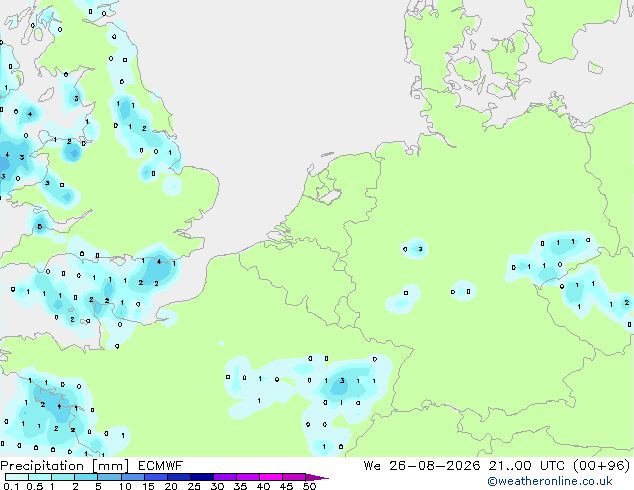Image resolution: width=634 pixels, height=490 pixels.
Task: Select the 45–50 mm legend color segment
Action: click(294, 477)
